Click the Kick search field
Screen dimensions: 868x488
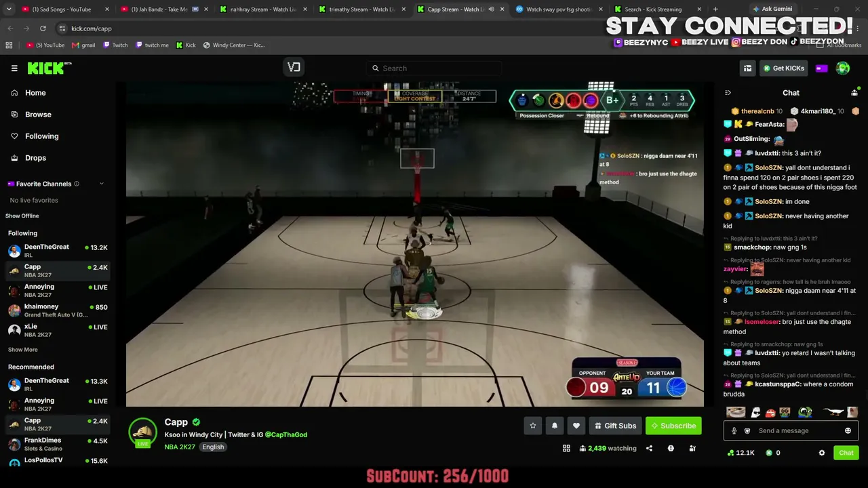pyautogui.click(x=434, y=68)
